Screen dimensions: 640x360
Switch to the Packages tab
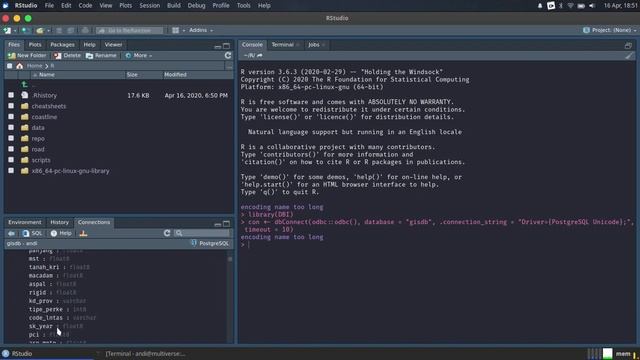click(62, 45)
